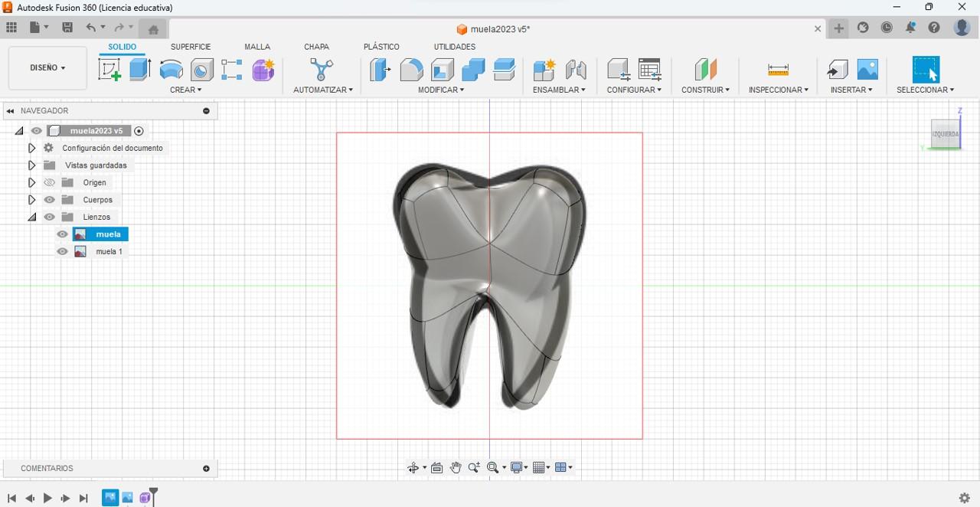Switch to the PLÁSTICO tab
980x507 pixels.
tap(381, 47)
